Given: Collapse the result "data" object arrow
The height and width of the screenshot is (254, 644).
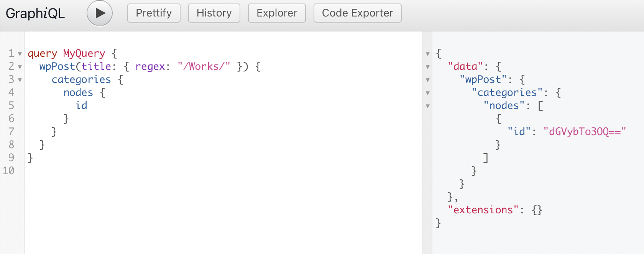Looking at the screenshot, I should coord(428,67).
